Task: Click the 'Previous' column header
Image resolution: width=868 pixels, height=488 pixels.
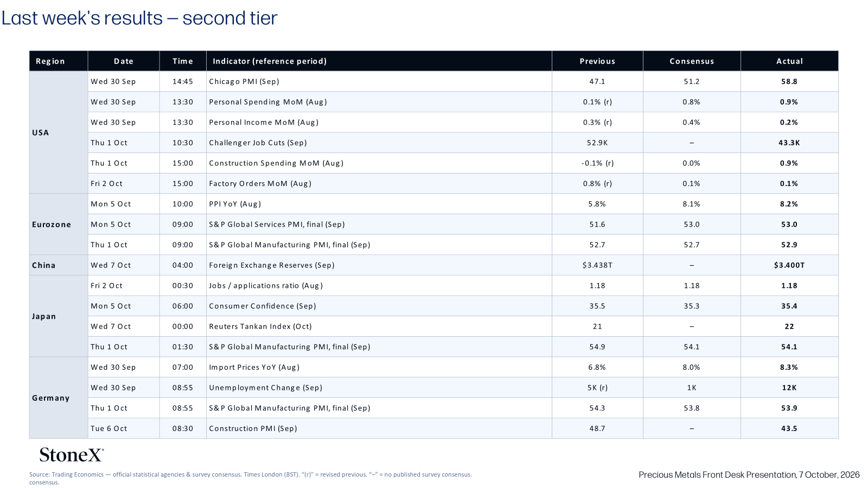Action: (597, 61)
